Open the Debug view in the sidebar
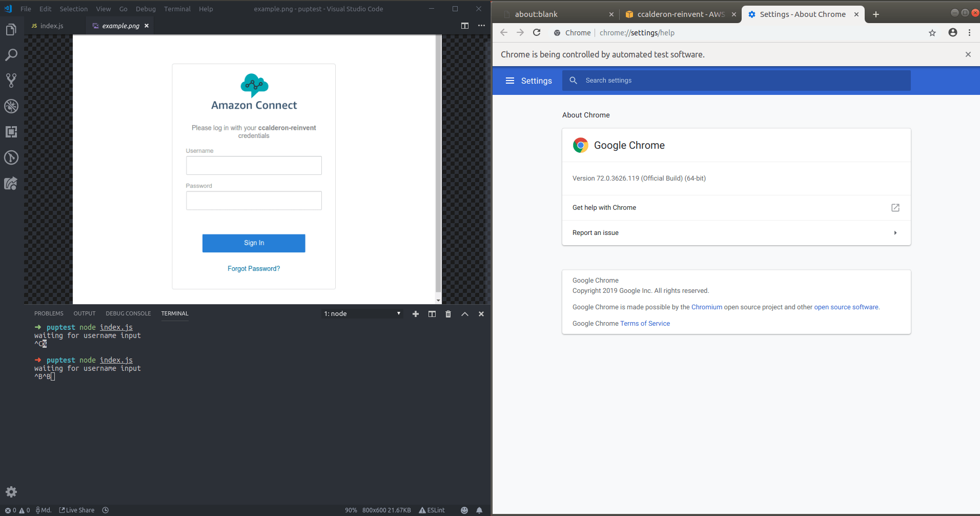 [11, 106]
